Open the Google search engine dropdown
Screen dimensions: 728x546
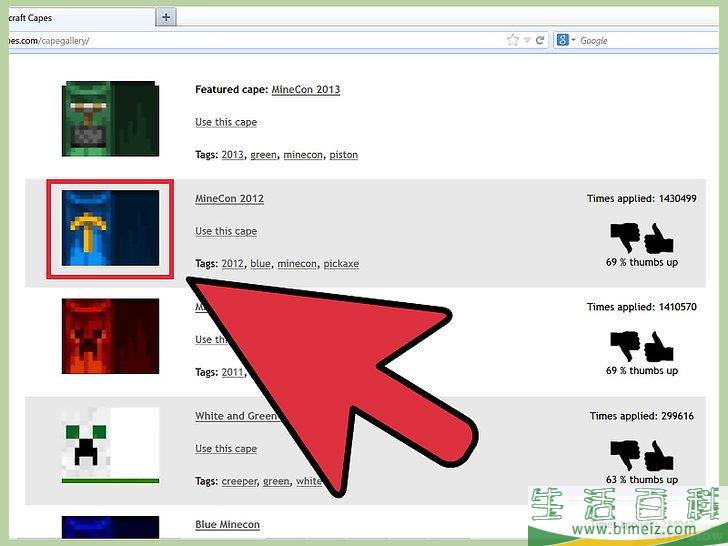tap(566, 41)
